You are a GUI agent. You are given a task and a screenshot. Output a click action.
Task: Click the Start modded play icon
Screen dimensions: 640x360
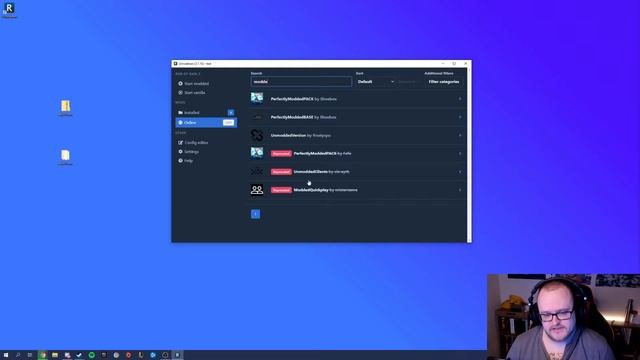(180, 84)
